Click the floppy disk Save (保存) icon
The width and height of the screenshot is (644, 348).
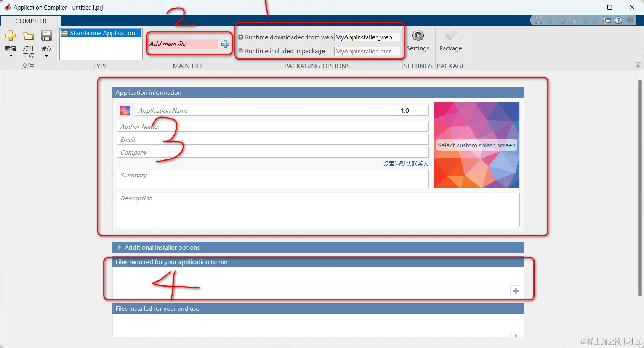coord(46,36)
